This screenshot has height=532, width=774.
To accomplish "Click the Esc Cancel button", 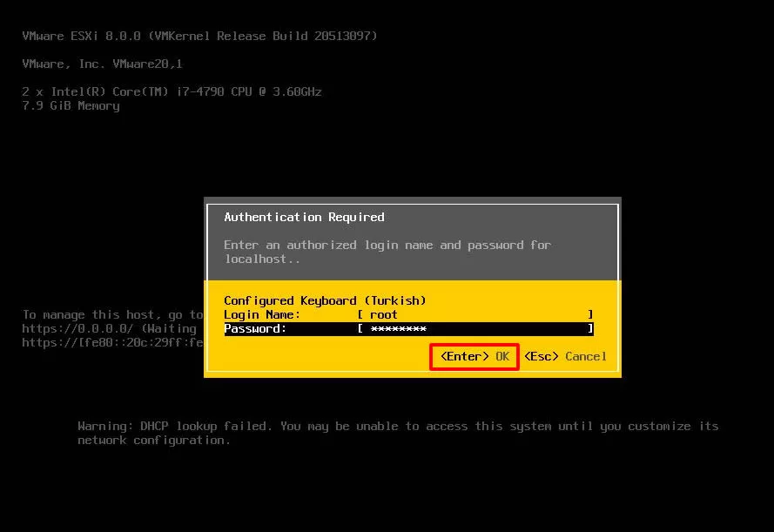I will (x=565, y=356).
